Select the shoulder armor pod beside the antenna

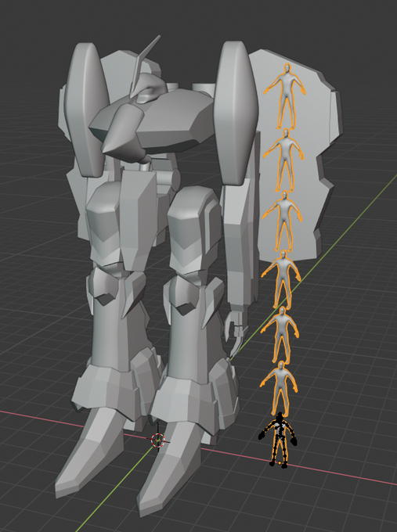(x=86, y=109)
